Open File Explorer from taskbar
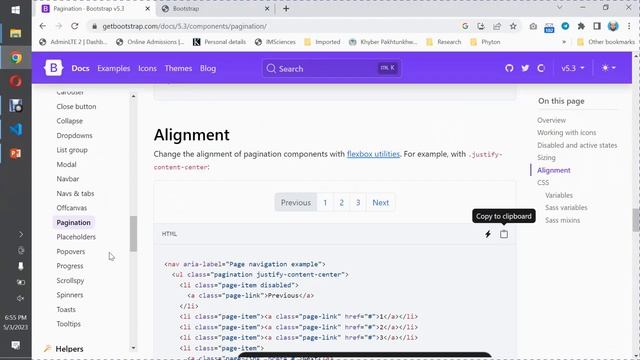Viewport: 640px width, 360px height. coord(16,33)
